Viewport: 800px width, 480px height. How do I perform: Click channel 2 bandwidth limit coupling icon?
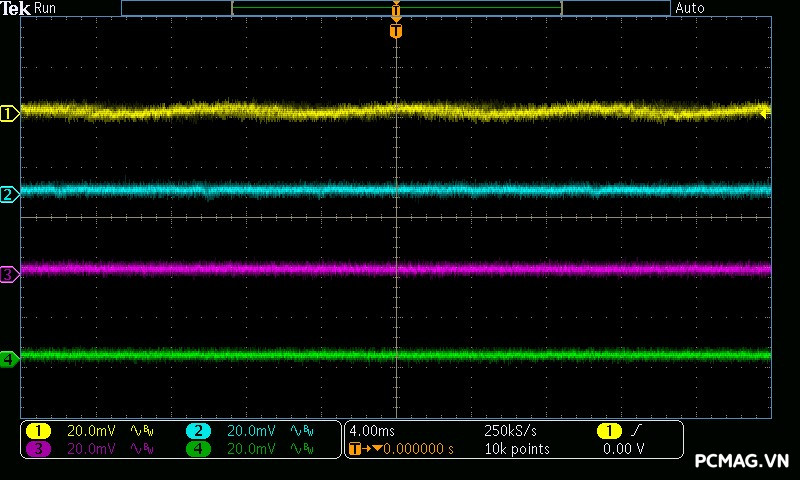click(x=301, y=431)
